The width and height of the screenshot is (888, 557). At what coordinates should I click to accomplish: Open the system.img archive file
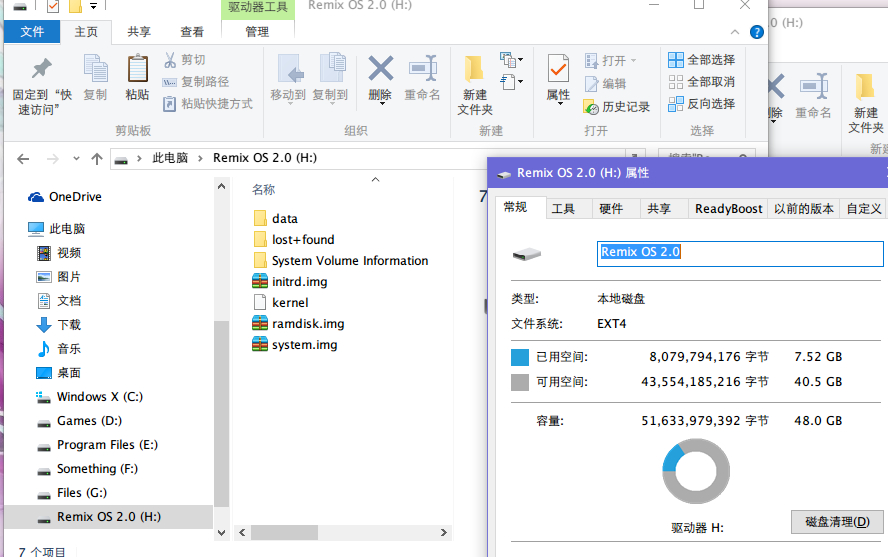(x=304, y=345)
